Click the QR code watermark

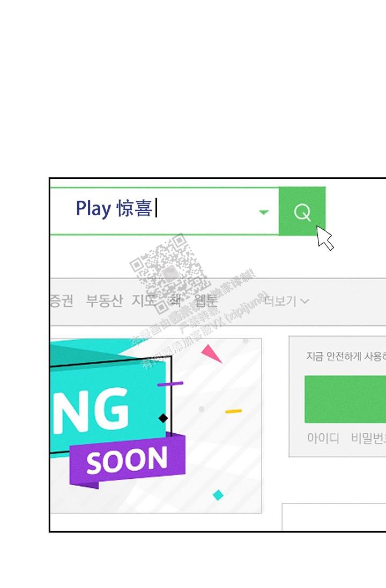click(169, 273)
